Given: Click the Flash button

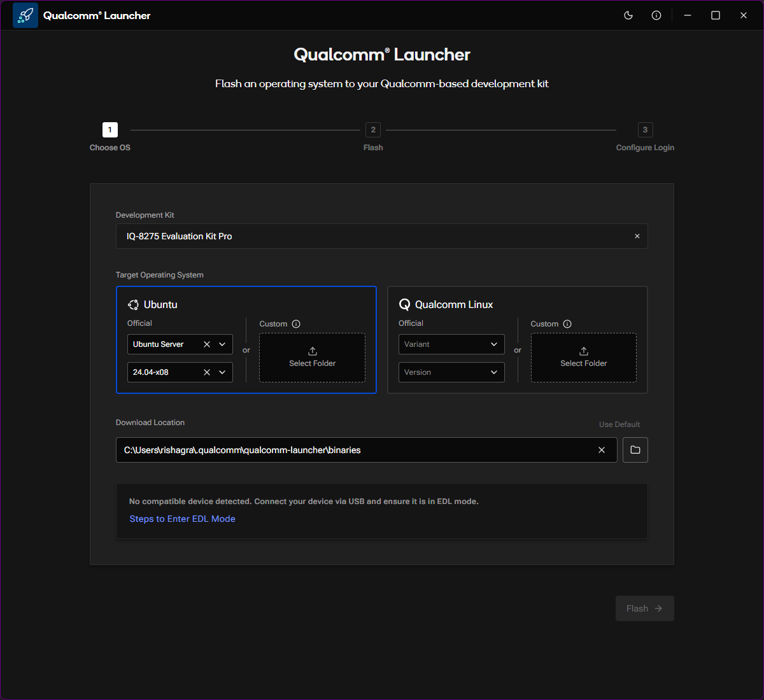Looking at the screenshot, I should [x=645, y=608].
